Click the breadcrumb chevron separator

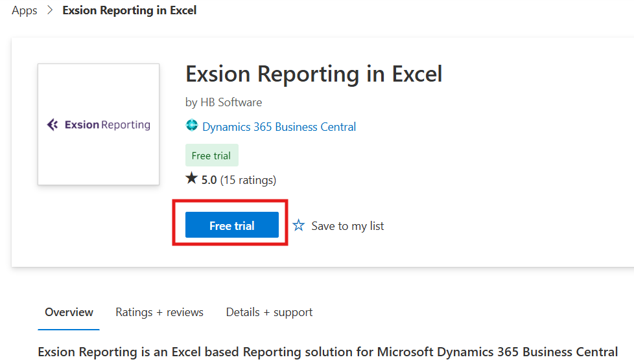[50, 10]
